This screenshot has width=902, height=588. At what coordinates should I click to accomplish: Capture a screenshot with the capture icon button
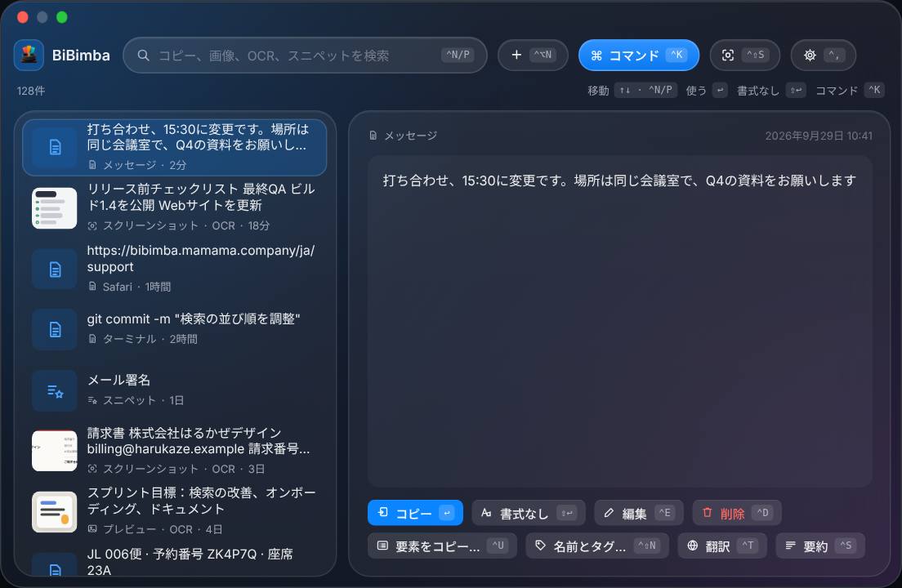tap(745, 56)
